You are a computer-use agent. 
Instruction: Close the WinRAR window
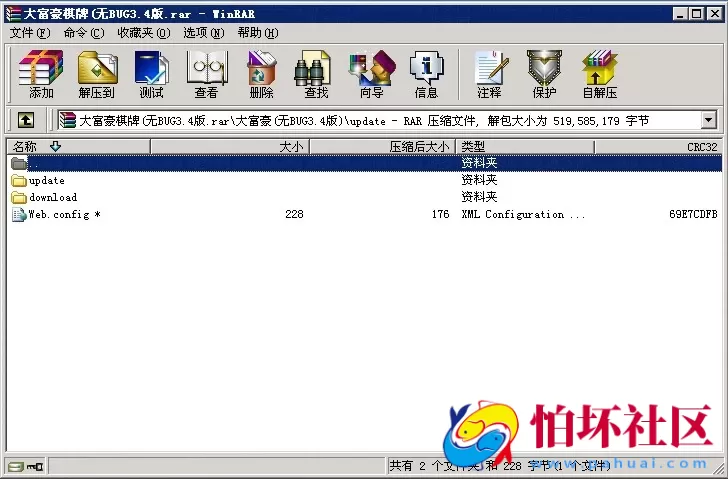(x=714, y=14)
